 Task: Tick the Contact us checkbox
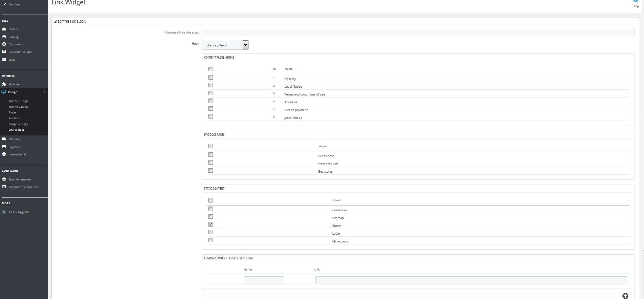[x=210, y=209]
